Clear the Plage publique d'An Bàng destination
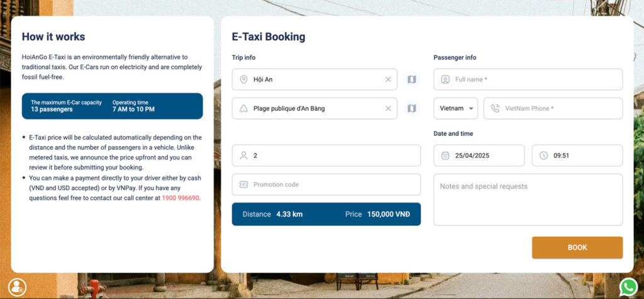Image resolution: width=644 pixels, height=299 pixels. pos(388,108)
